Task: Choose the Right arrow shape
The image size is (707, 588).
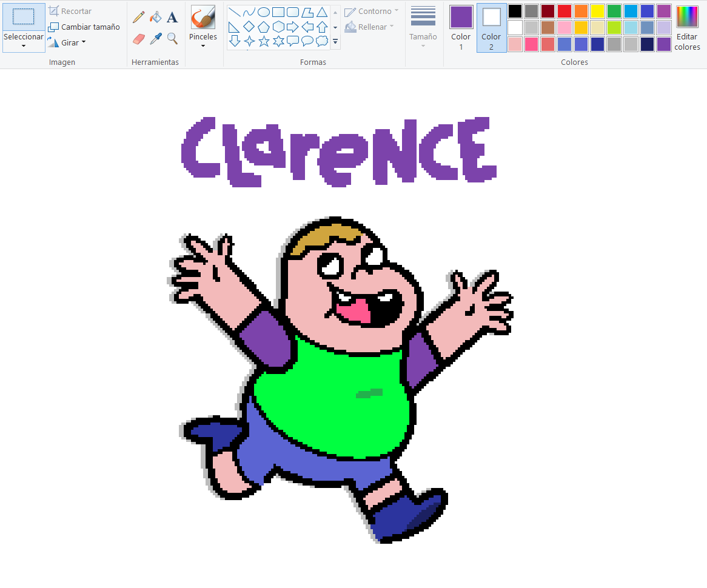Action: point(293,27)
